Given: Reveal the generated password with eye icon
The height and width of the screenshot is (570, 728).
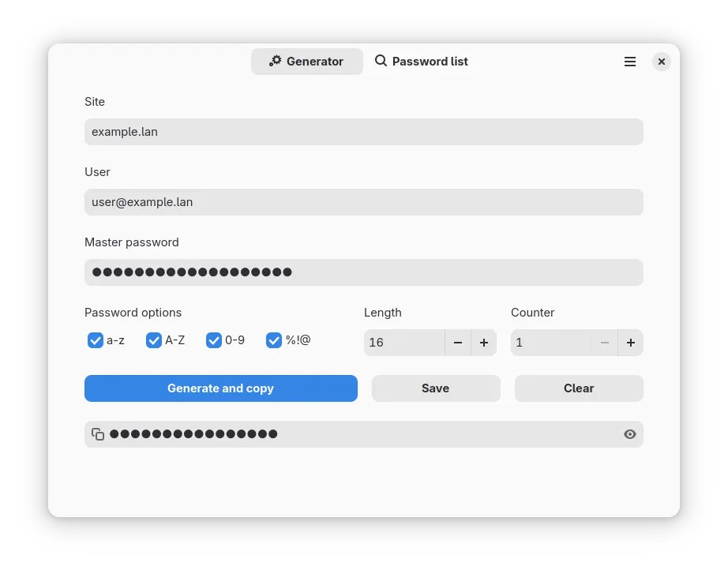Looking at the screenshot, I should coord(630,434).
